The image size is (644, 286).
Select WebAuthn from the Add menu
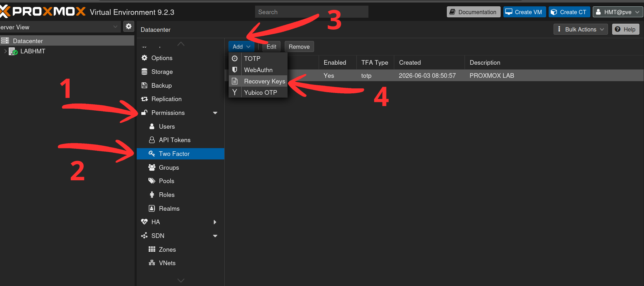tap(258, 70)
